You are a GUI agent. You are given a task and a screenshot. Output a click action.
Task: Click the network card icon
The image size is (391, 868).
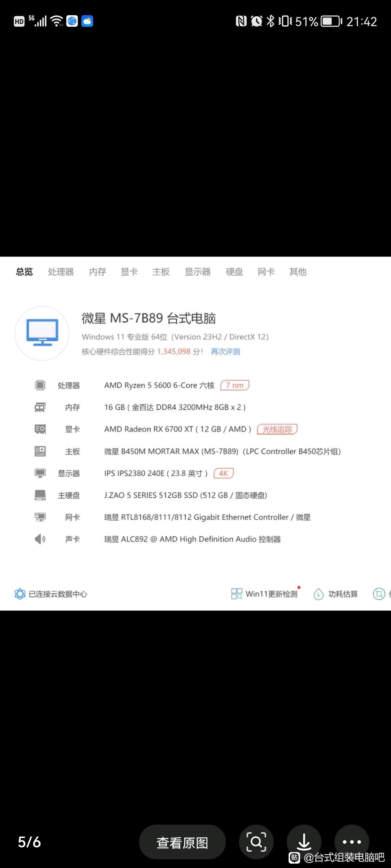40,517
